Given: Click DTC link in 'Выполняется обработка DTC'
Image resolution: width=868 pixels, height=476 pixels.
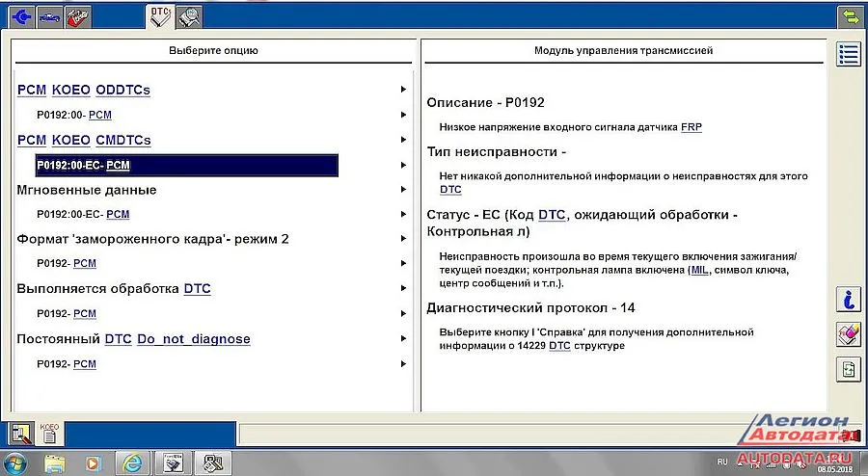Looking at the screenshot, I should point(197,288).
